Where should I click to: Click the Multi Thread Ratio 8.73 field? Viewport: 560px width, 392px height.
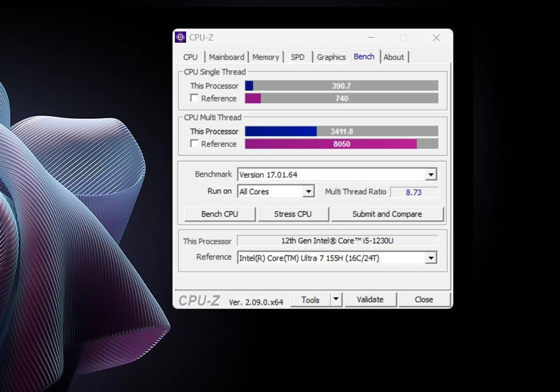click(x=414, y=192)
